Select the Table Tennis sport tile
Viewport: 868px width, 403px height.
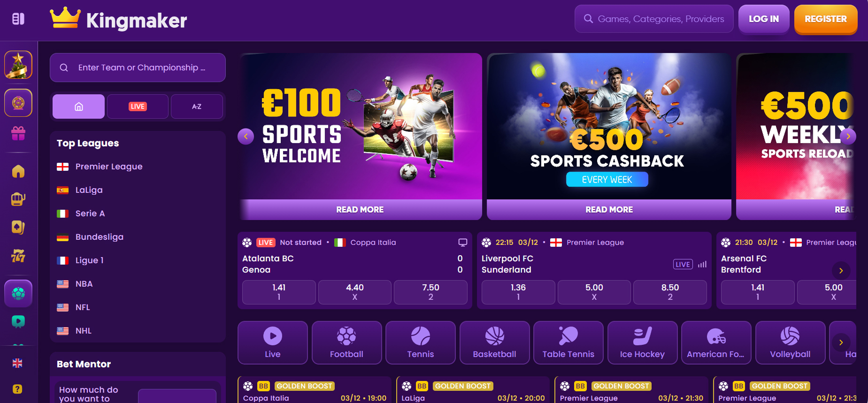click(568, 342)
